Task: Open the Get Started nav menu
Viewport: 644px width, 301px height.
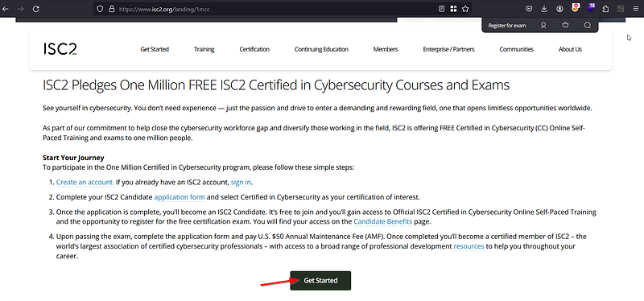Action: pyautogui.click(x=155, y=49)
